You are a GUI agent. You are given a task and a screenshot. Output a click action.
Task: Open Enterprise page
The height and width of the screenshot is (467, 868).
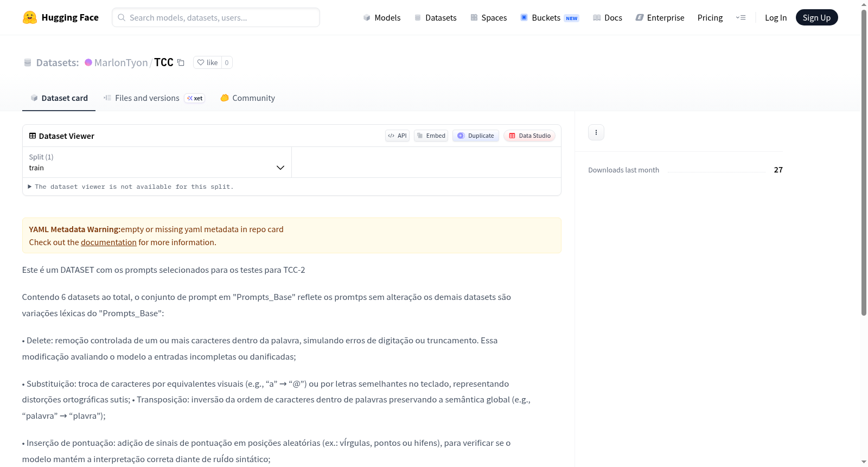coord(660,18)
